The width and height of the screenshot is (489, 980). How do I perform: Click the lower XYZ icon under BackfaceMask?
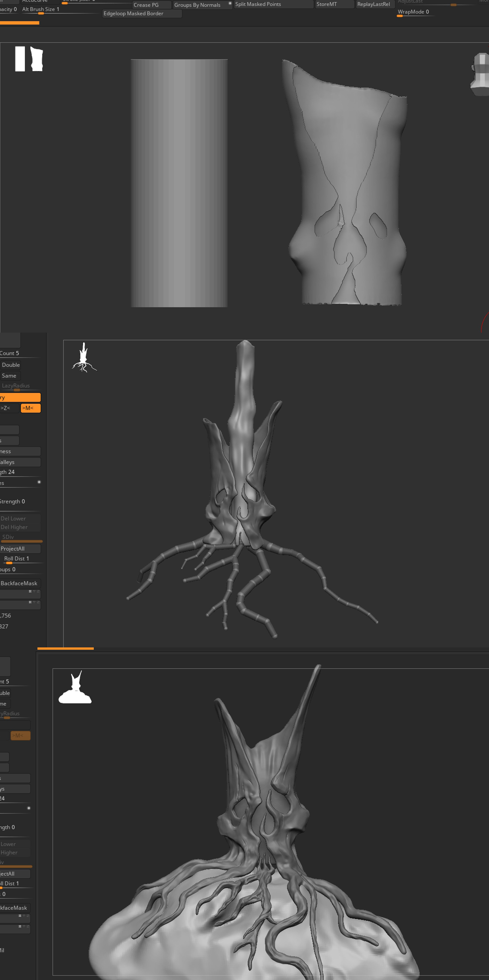(x=34, y=602)
